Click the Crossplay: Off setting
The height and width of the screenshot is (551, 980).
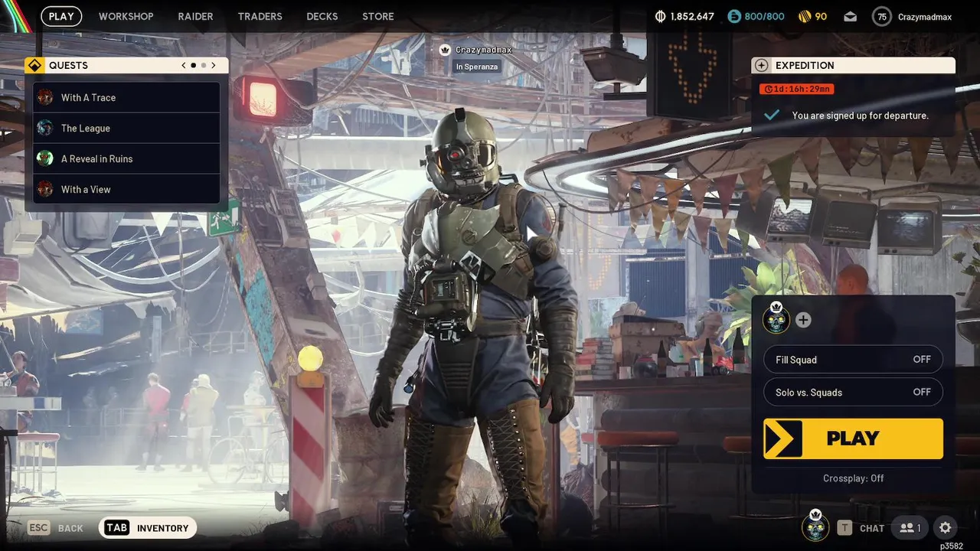click(x=853, y=478)
